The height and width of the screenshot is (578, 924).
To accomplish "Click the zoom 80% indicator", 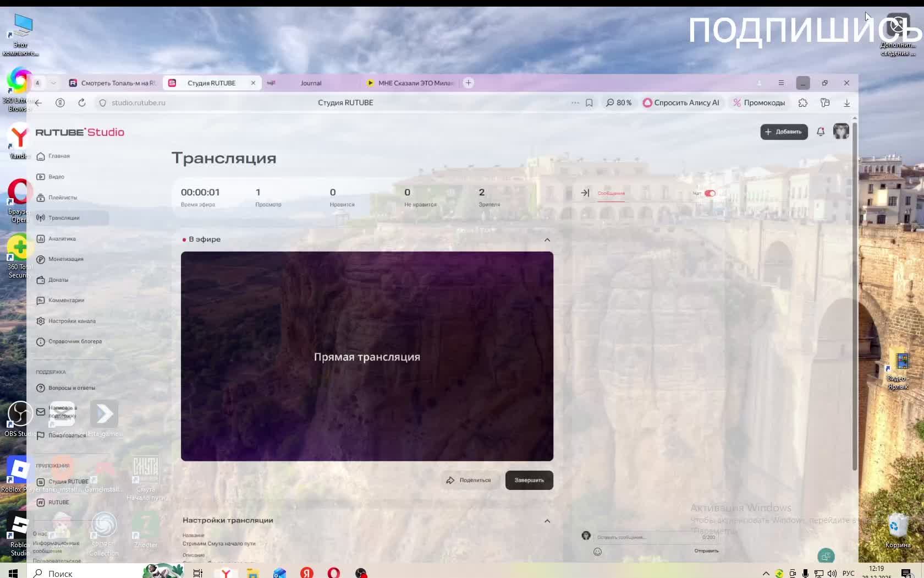I will 619,103.
